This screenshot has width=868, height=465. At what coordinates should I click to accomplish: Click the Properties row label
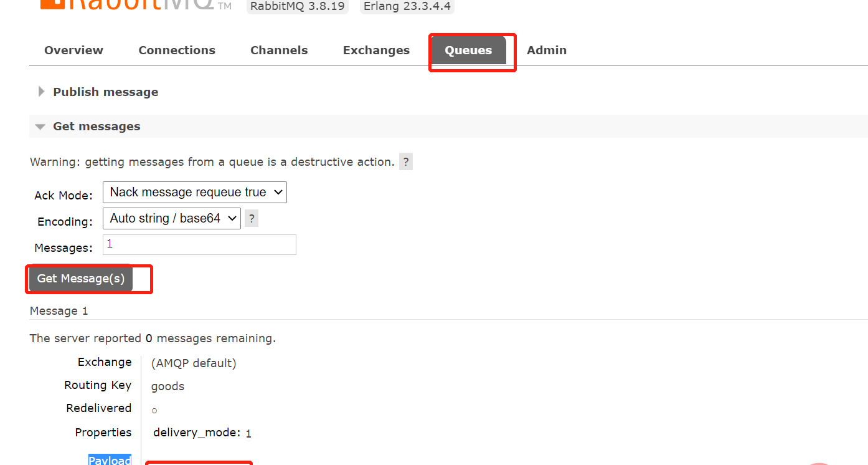103,433
